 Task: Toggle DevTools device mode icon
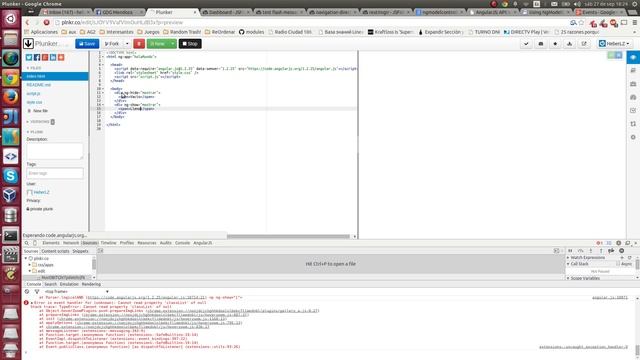[35, 243]
